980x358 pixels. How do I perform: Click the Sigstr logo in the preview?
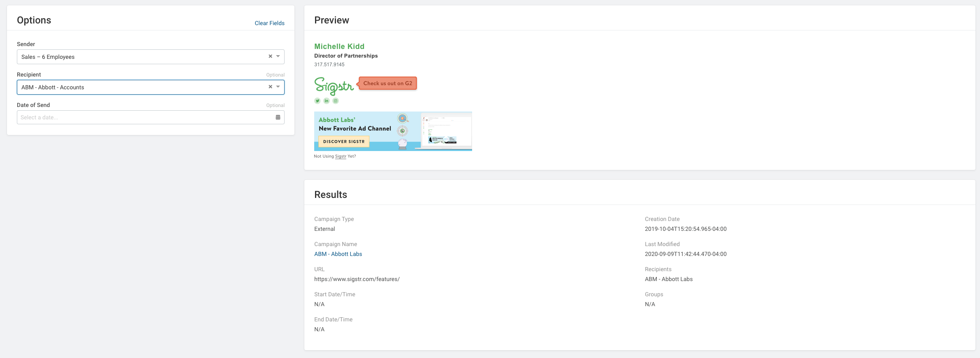coord(334,86)
